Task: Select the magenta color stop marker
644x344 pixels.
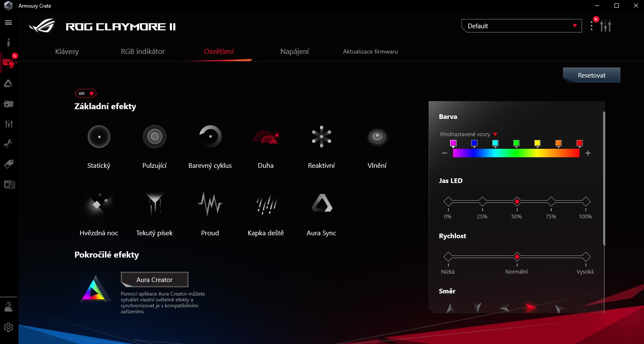Action: [453, 144]
